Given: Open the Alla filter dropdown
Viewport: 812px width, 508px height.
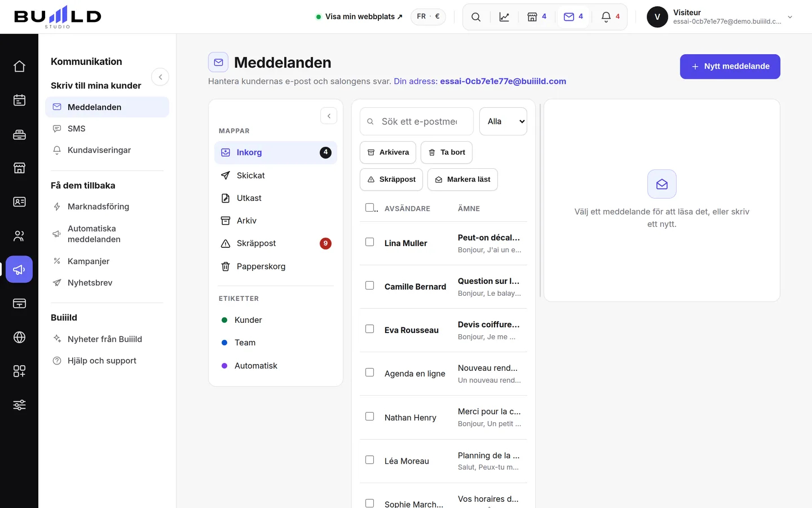Looking at the screenshot, I should click(503, 121).
